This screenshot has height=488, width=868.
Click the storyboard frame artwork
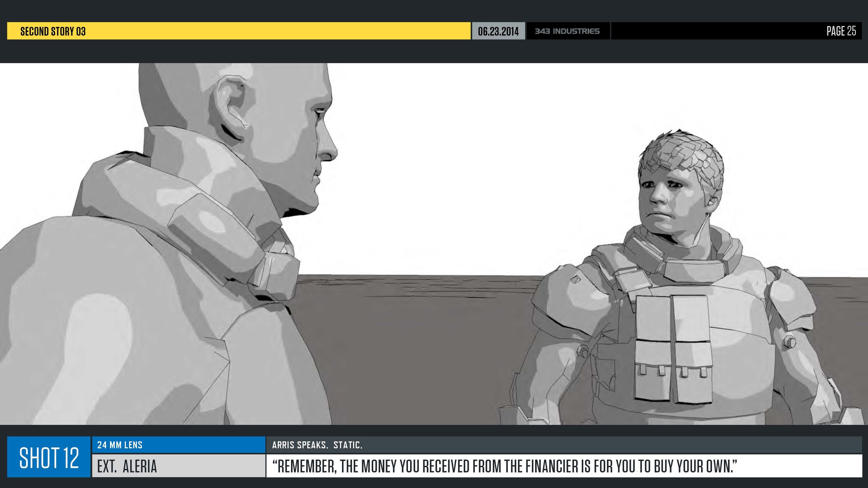tap(434, 244)
